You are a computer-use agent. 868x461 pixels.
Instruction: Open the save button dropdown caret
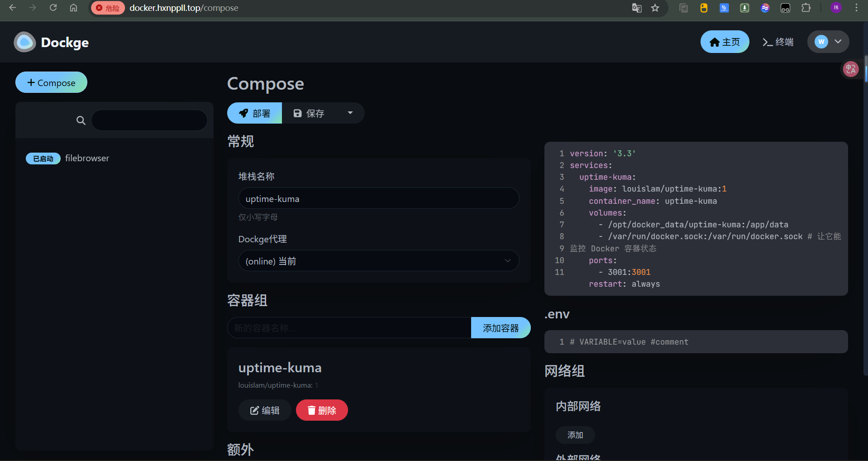coord(350,113)
